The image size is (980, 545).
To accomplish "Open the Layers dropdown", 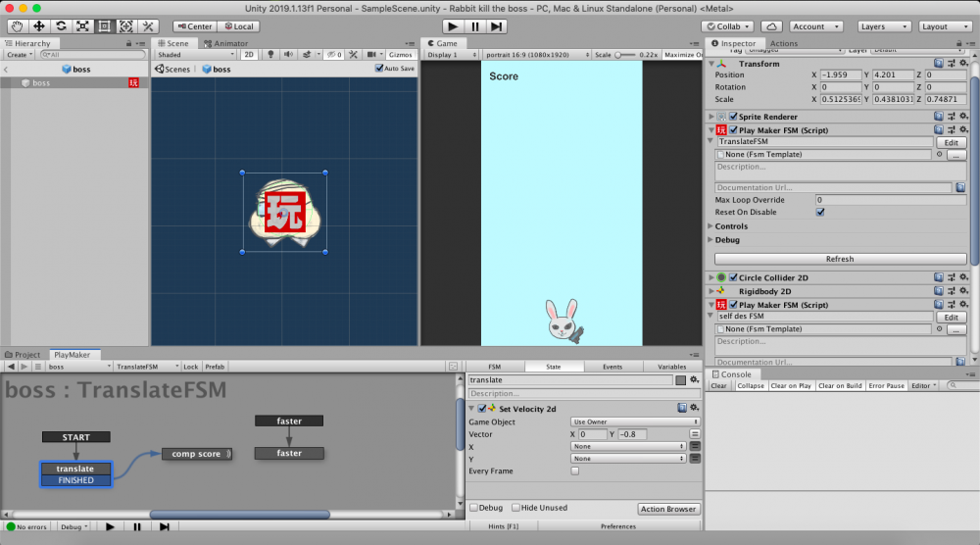I will tap(884, 26).
